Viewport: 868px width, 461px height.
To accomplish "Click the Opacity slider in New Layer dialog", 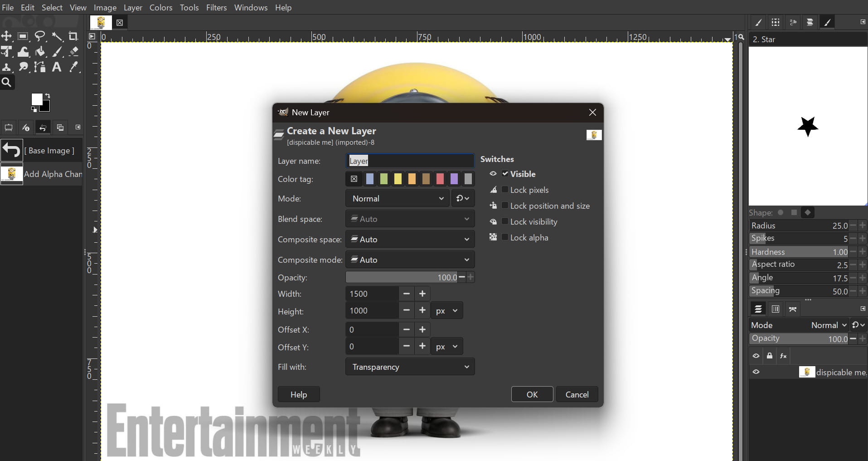I will [402, 277].
